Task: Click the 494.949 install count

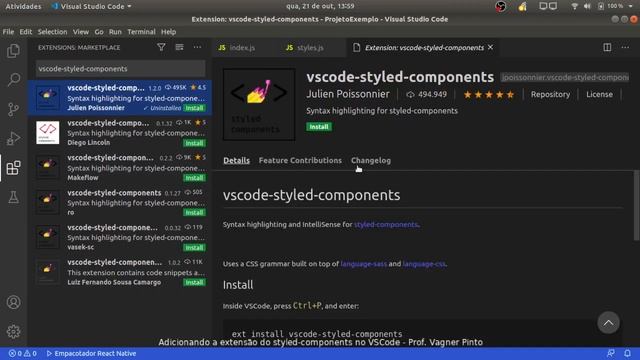Action: (x=427, y=95)
